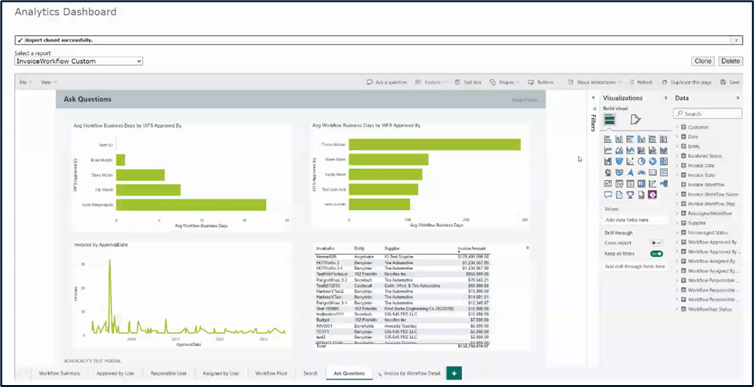Click the Clone button
Viewport: 754px width, 387px height.
pyautogui.click(x=703, y=61)
